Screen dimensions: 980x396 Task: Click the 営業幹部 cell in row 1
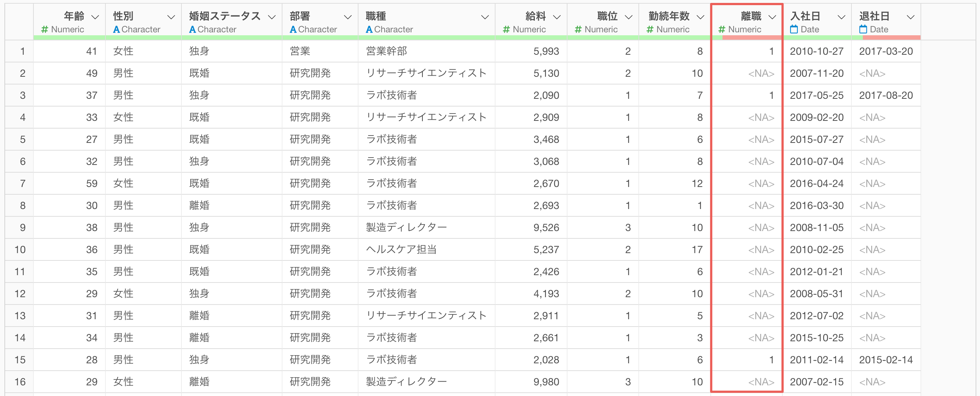[386, 51]
